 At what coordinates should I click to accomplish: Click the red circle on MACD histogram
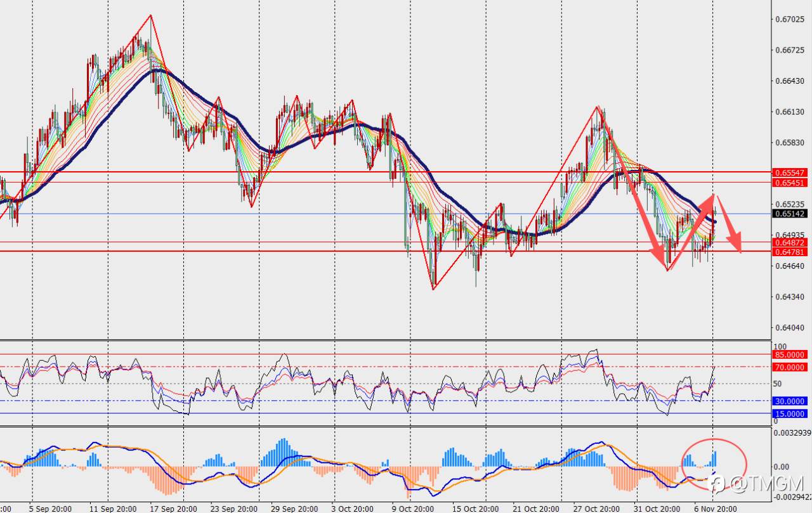tap(714, 465)
